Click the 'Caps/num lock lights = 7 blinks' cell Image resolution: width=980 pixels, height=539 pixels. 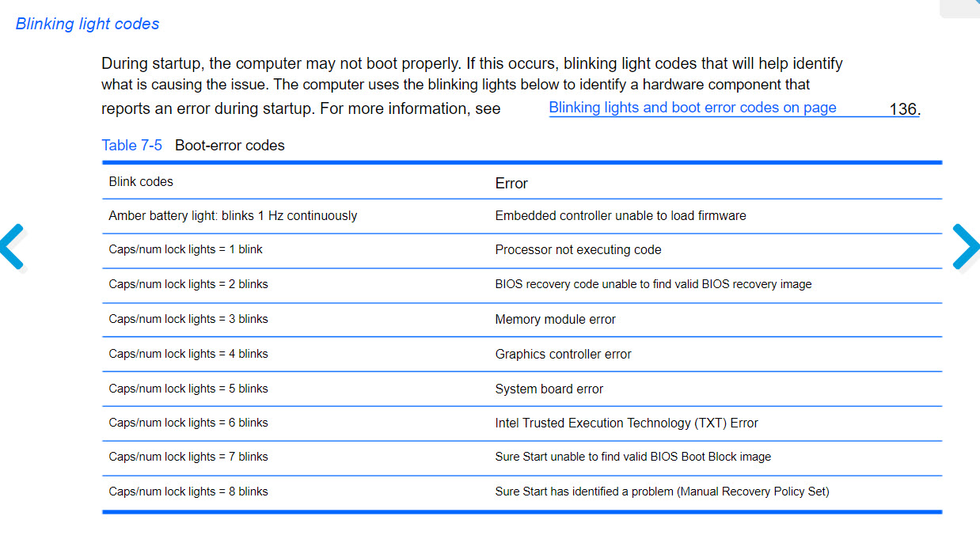coord(188,457)
